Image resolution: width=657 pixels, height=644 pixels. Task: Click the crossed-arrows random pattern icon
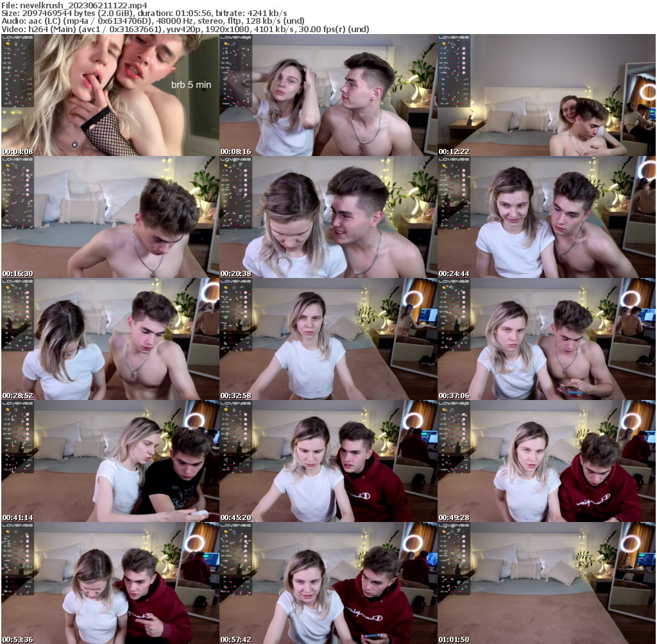coord(31,98)
